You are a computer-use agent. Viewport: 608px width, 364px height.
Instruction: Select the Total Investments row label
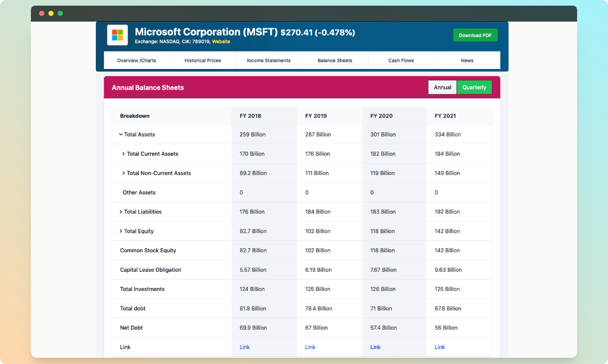coord(142,289)
